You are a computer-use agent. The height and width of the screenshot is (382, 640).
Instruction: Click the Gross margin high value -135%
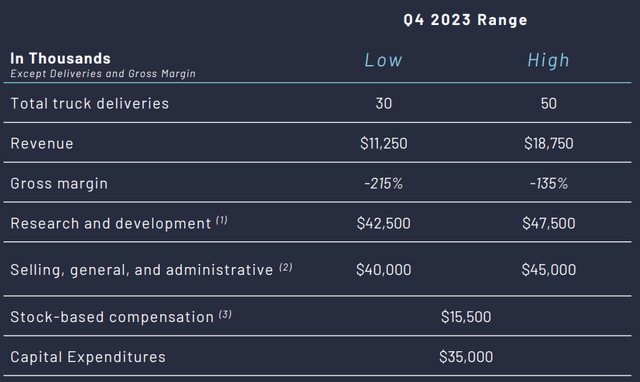pyautogui.click(x=549, y=183)
